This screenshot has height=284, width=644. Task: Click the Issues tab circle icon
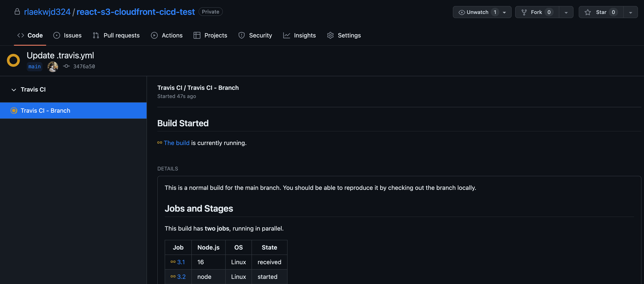pyautogui.click(x=57, y=35)
